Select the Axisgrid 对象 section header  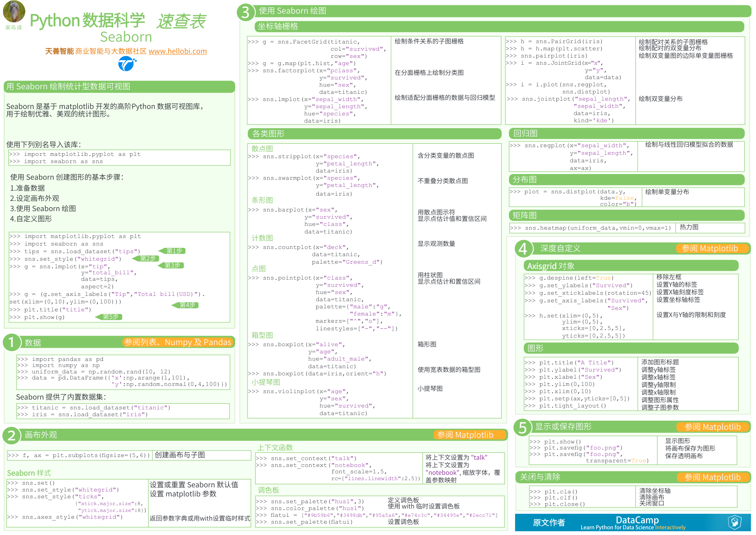pyautogui.click(x=551, y=266)
